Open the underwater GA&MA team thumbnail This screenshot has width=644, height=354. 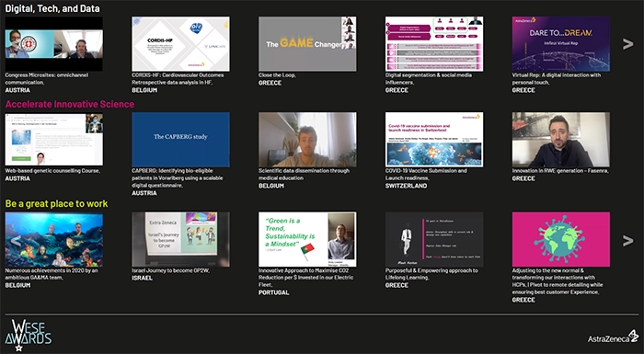53,239
